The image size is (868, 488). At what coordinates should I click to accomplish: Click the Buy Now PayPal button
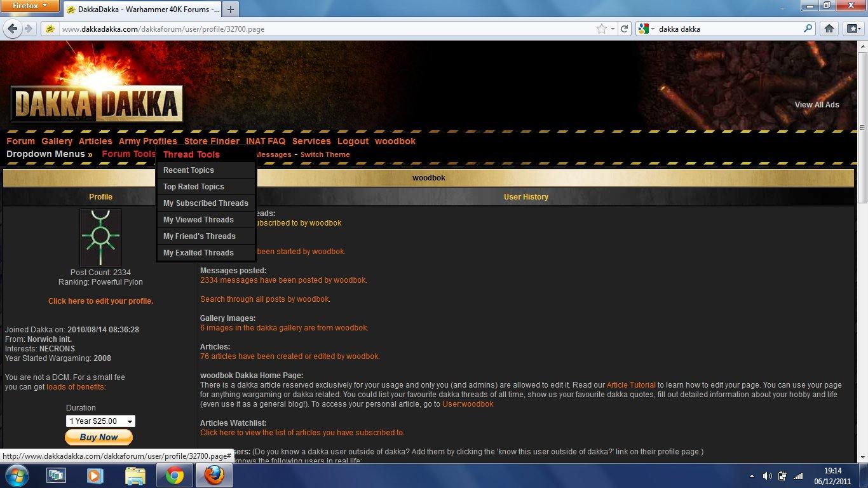98,437
